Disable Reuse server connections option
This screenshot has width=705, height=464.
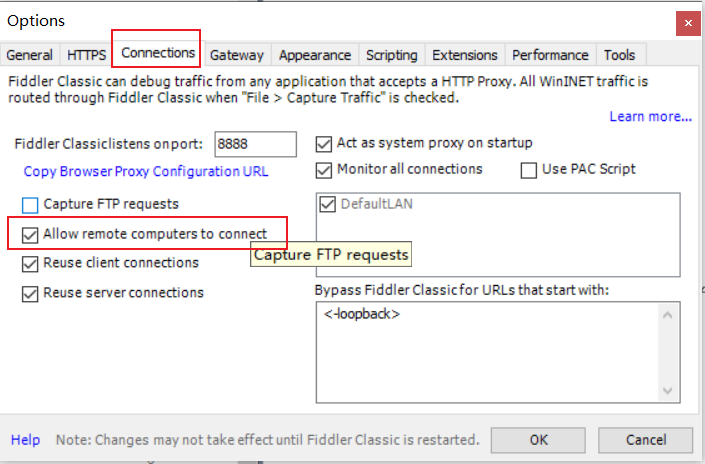(x=30, y=294)
